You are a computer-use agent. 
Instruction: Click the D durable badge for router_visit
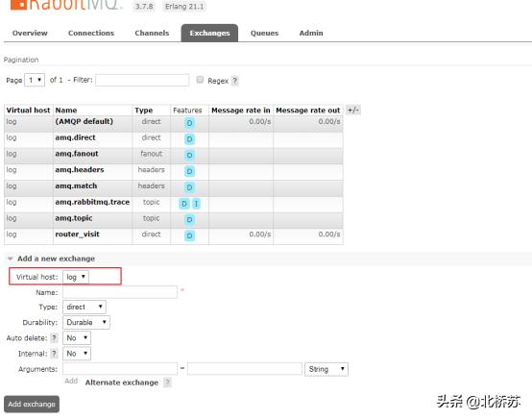189,235
